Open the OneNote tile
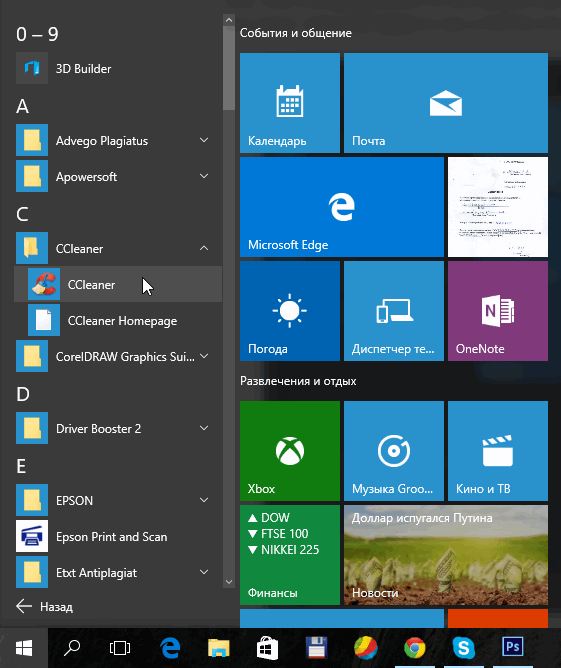Screen dimensions: 561x668 (x=498, y=311)
